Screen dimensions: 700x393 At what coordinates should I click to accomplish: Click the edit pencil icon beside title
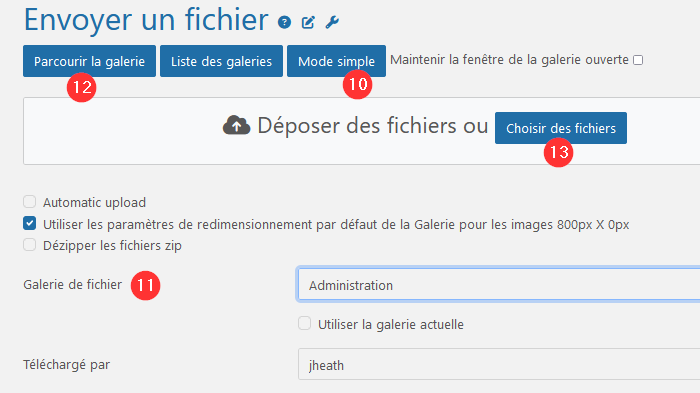[x=308, y=22]
